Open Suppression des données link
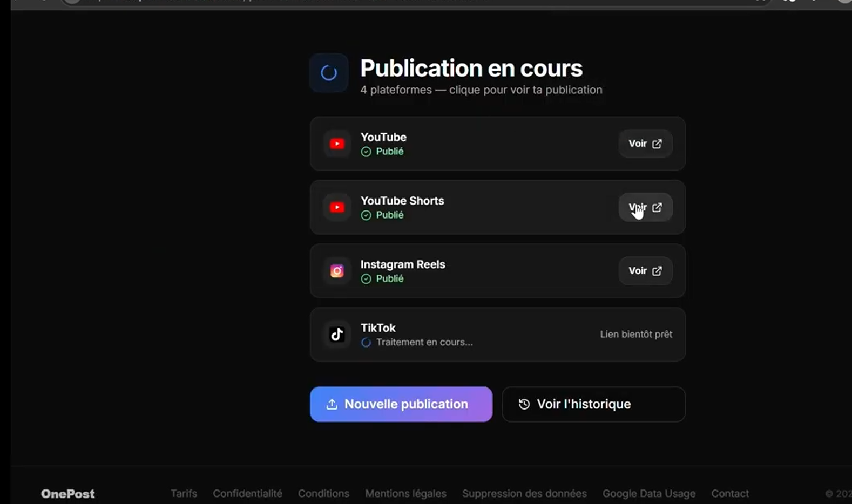This screenshot has width=852, height=504. click(x=524, y=493)
